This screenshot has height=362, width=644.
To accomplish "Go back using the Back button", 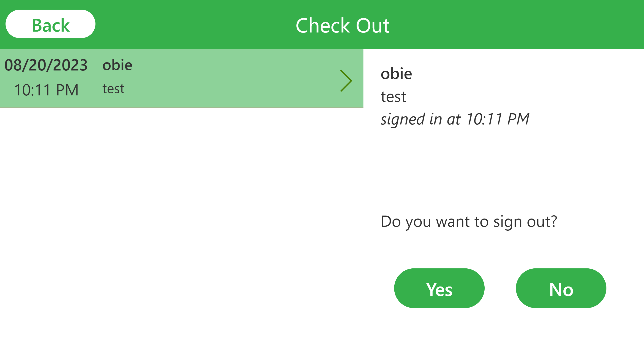I will tap(50, 24).
